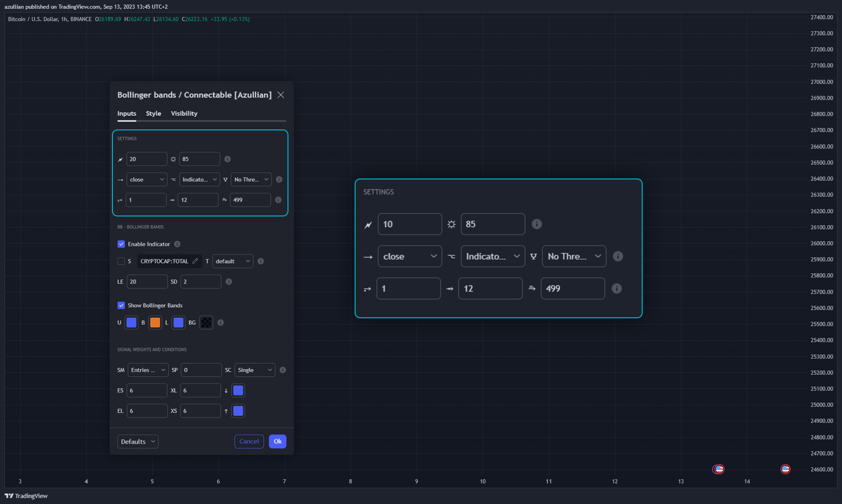Open the SC Single dropdown
Viewport: 842px width, 504px height.
[x=255, y=370]
